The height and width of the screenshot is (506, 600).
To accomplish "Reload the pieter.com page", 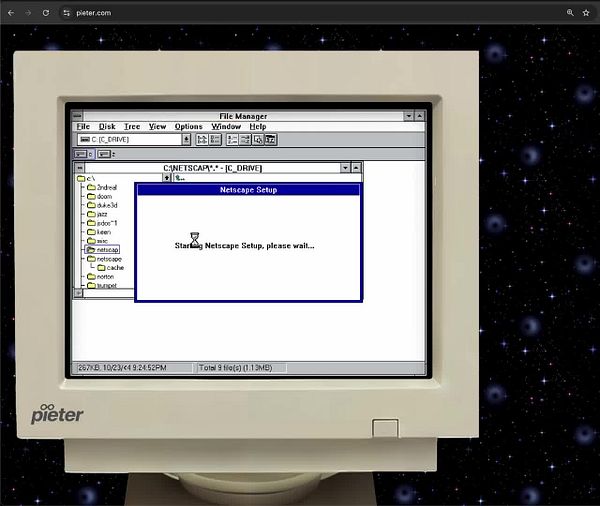I will click(x=46, y=13).
